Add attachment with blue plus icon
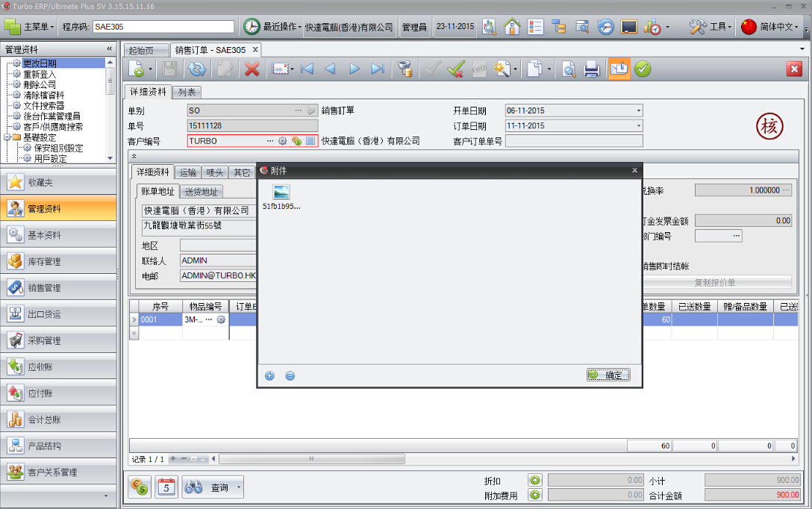The width and height of the screenshot is (812, 509). click(x=270, y=376)
